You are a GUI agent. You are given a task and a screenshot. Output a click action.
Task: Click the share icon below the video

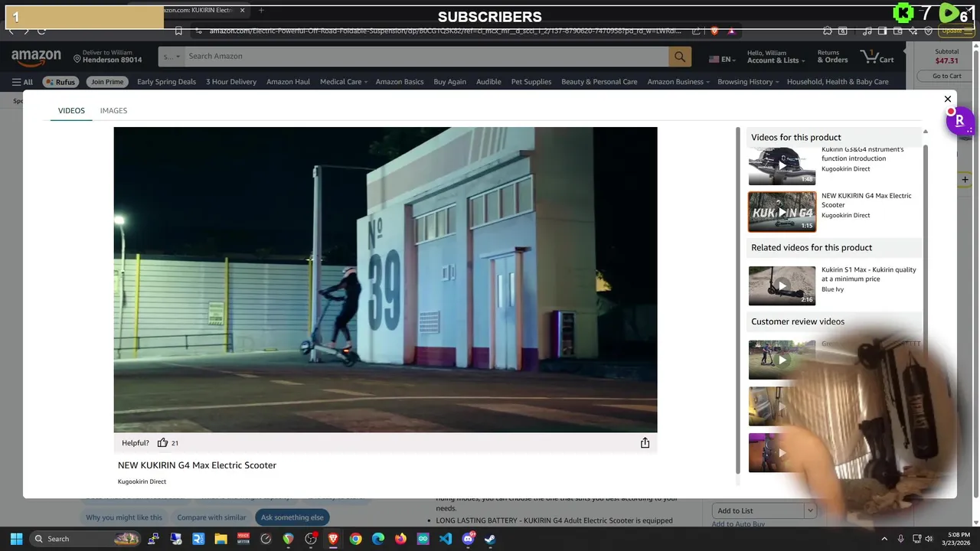point(645,443)
